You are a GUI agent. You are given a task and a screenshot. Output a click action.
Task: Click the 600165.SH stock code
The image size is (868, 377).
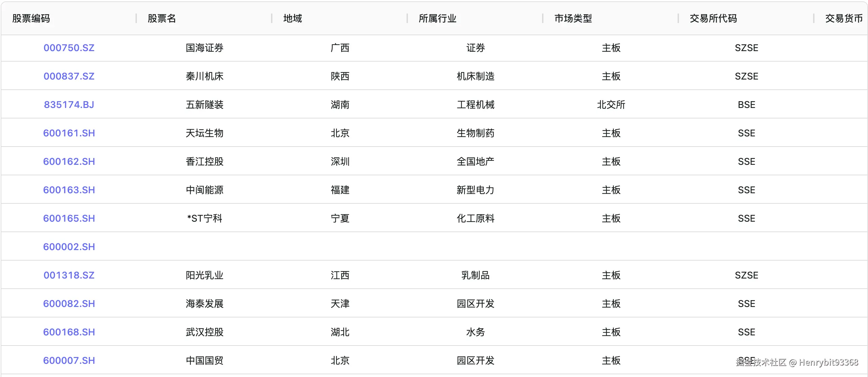pyautogui.click(x=69, y=219)
